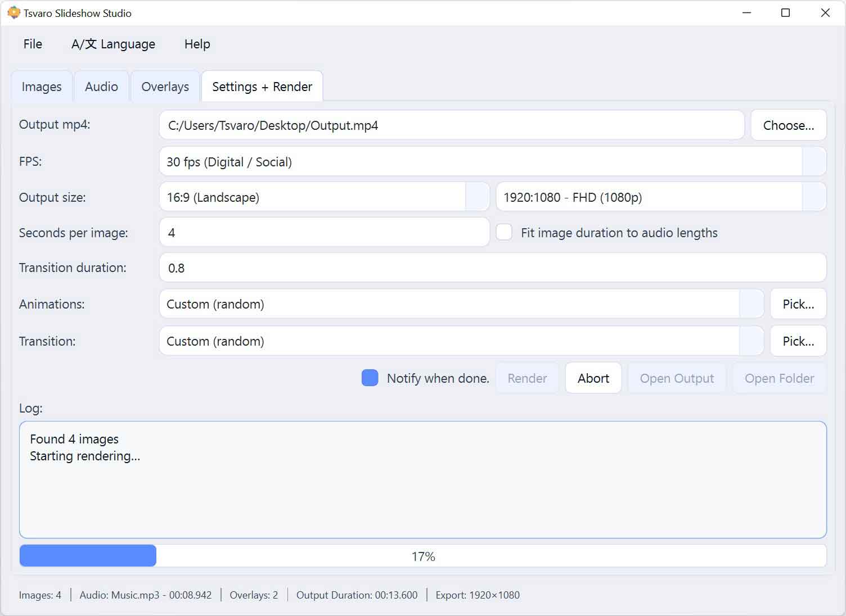Image resolution: width=846 pixels, height=616 pixels.
Task: Click Pick button next to Animations
Action: 798,304
